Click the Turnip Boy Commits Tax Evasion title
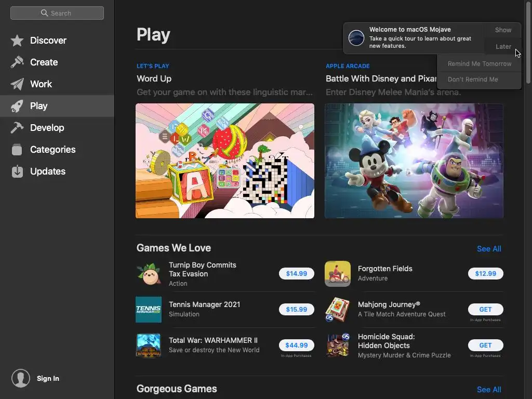Screen dimensions: 532x399 tap(203, 270)
